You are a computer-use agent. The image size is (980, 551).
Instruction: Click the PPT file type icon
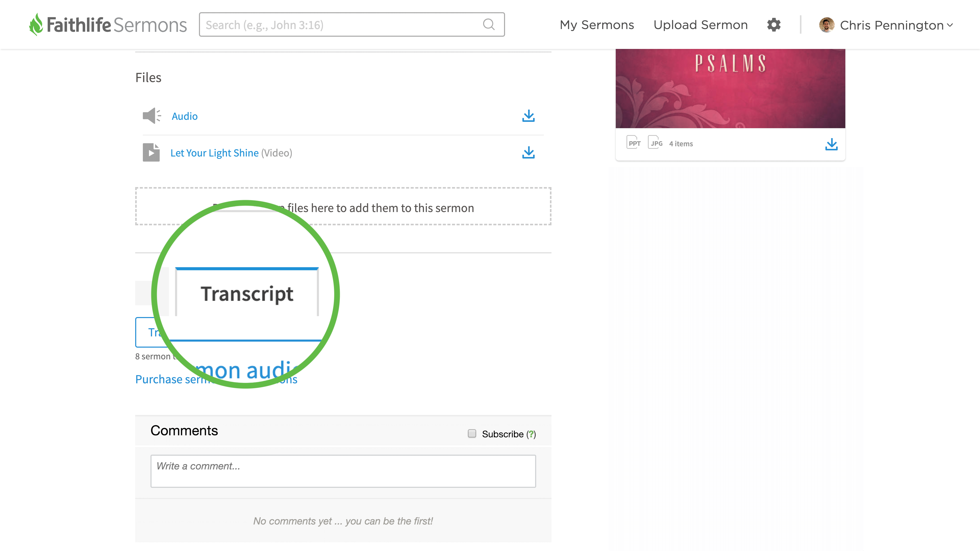pos(633,143)
